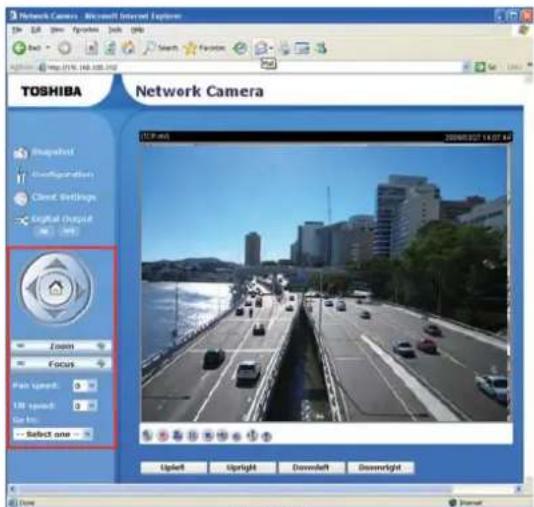Open the Favorites menu
Image resolution: width=534 pixels, height=507 pixels.
(85, 30)
